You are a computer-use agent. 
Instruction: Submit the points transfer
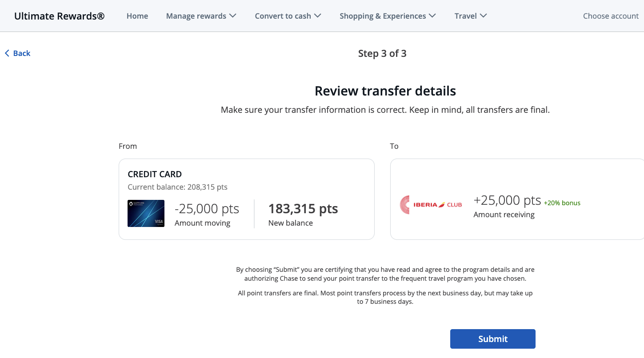(x=492, y=338)
